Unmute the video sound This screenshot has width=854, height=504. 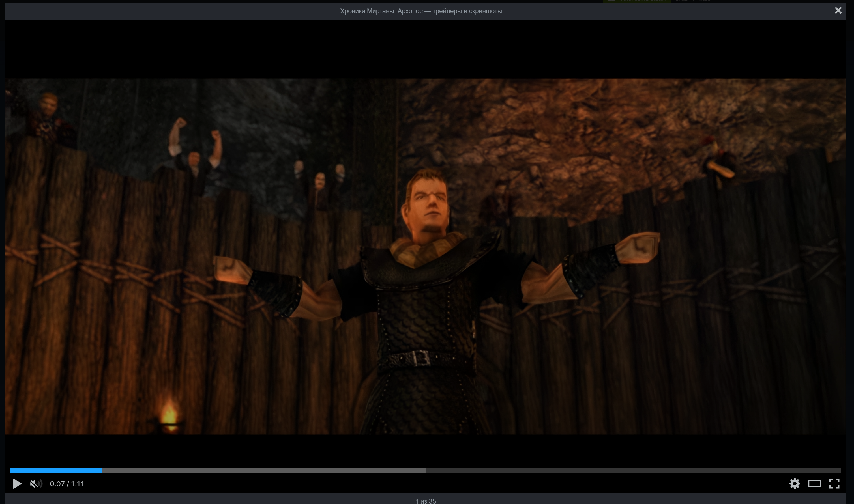coord(36,484)
